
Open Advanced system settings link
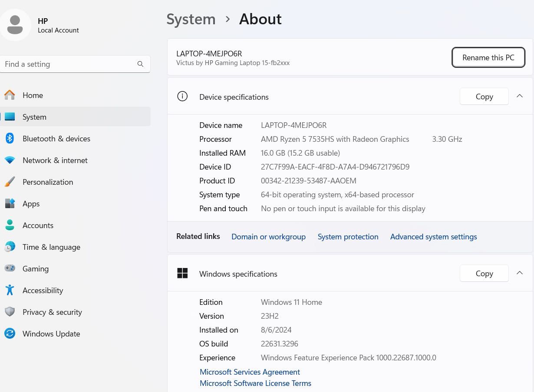433,237
